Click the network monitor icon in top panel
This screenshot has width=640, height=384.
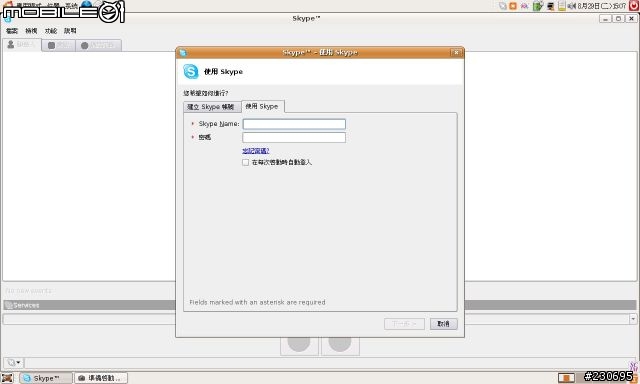pyautogui.click(x=551, y=6)
